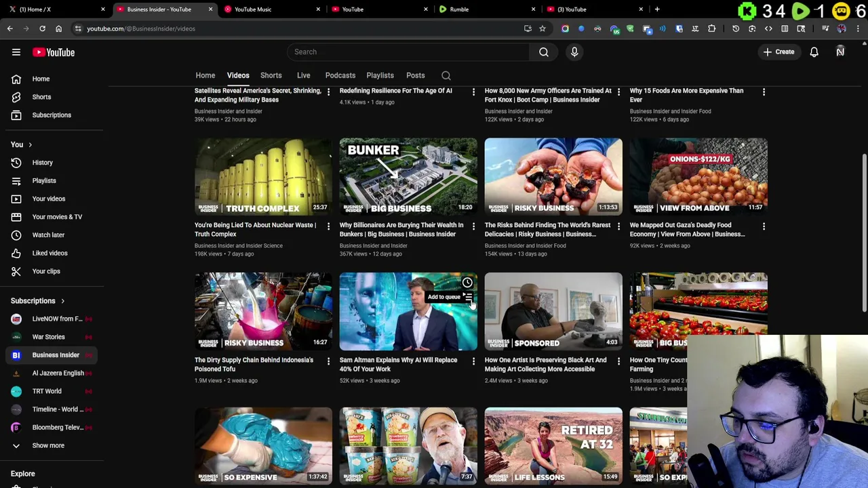Open options menu for Rarest Delicacies video
This screenshot has height=488, width=868.
618,226
